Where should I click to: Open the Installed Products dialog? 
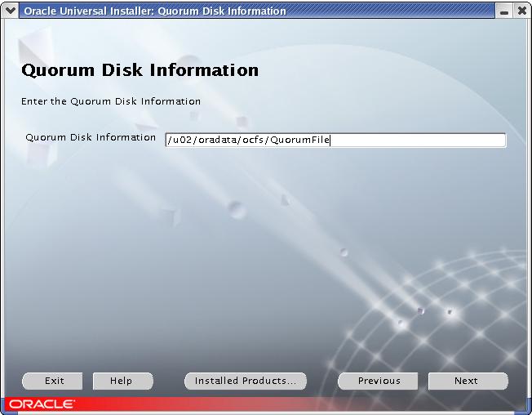pyautogui.click(x=246, y=381)
